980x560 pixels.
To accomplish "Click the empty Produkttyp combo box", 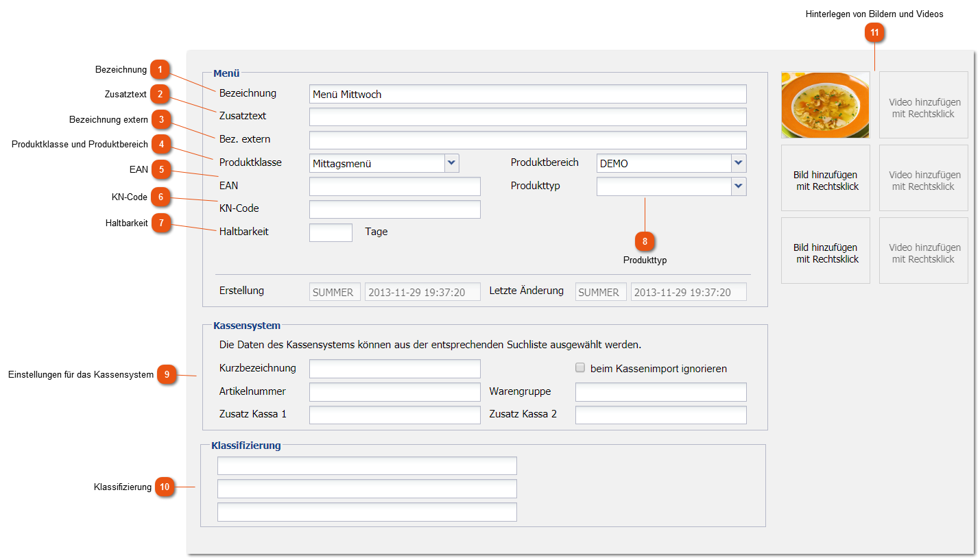I will coord(671,186).
